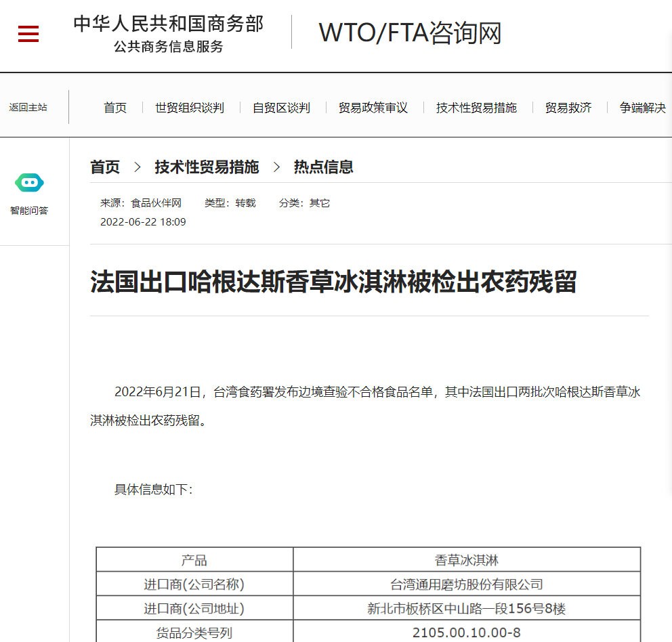
Task: Open 贸易政策审议 navigation item
Action: 373,108
